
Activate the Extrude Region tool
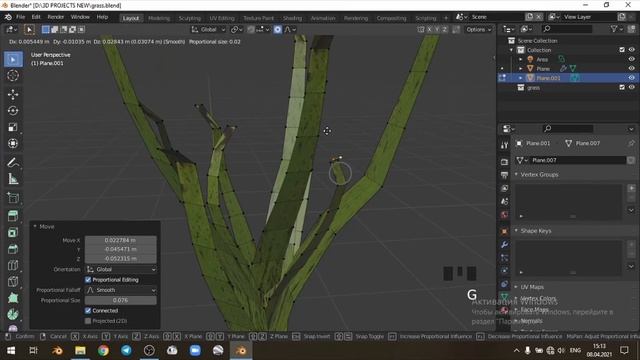coord(13,216)
